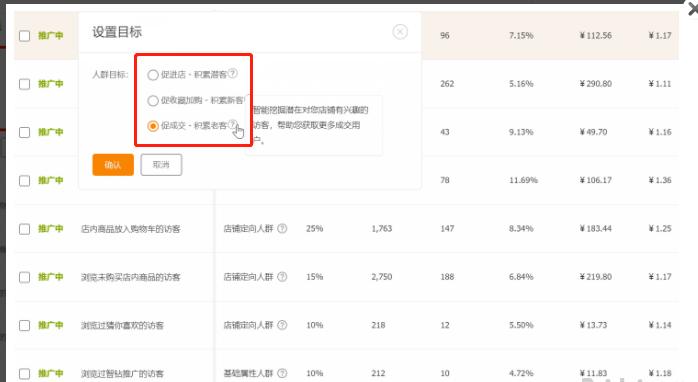This screenshot has width=698, height=382.
Task: Click the 5.16% rate cell
Action: (521, 84)
